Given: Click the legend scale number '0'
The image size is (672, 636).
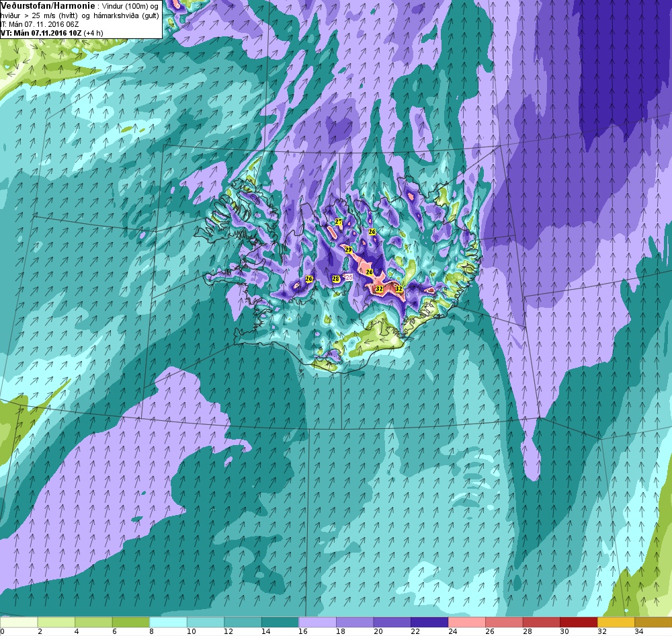Looking at the screenshot, I should point(3,631).
